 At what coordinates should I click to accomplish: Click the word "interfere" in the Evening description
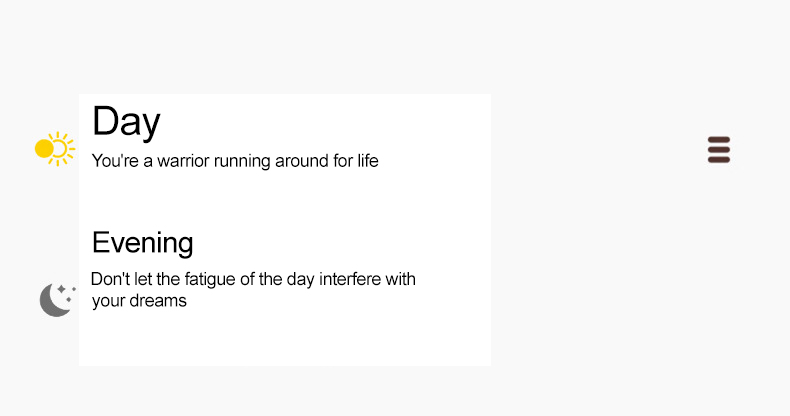click(x=351, y=279)
